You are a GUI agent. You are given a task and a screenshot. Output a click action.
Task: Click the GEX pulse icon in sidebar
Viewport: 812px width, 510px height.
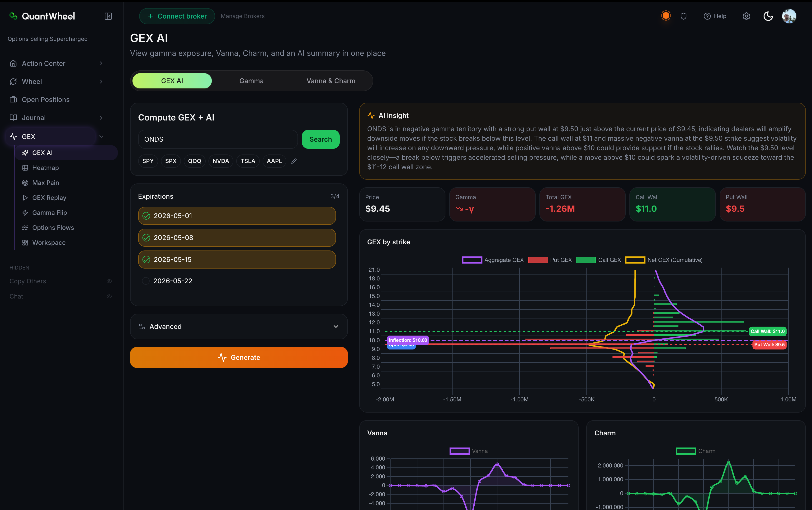click(14, 137)
